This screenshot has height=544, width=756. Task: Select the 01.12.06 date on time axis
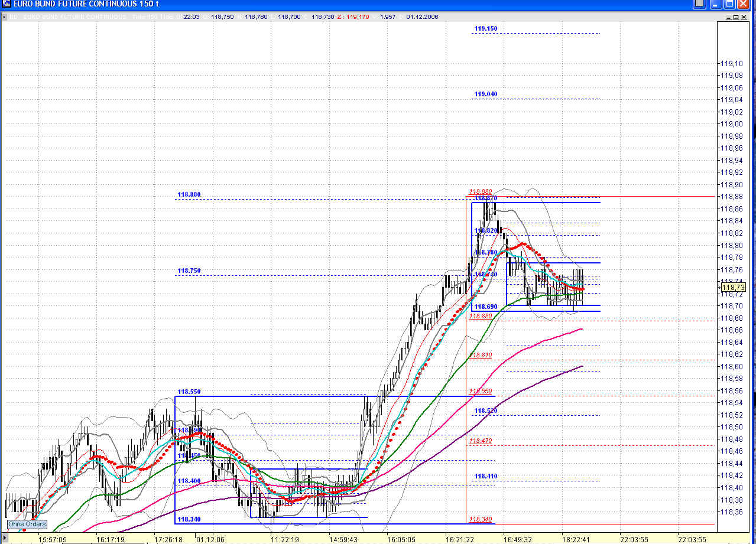[x=210, y=539]
